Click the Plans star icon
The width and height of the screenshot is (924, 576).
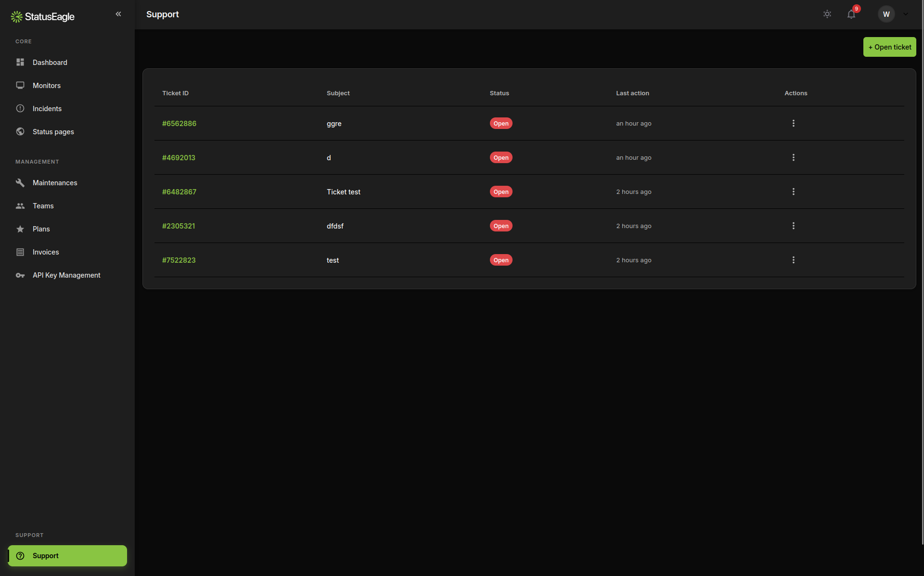click(x=20, y=229)
